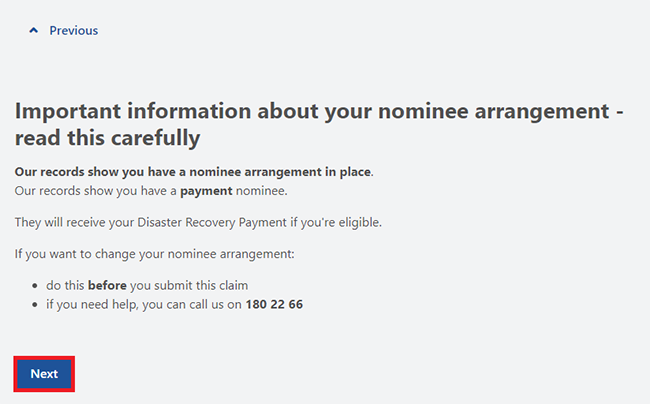Click the upward chevron beside Previous
Image resolution: width=650 pixels, height=404 pixels.
tap(34, 31)
